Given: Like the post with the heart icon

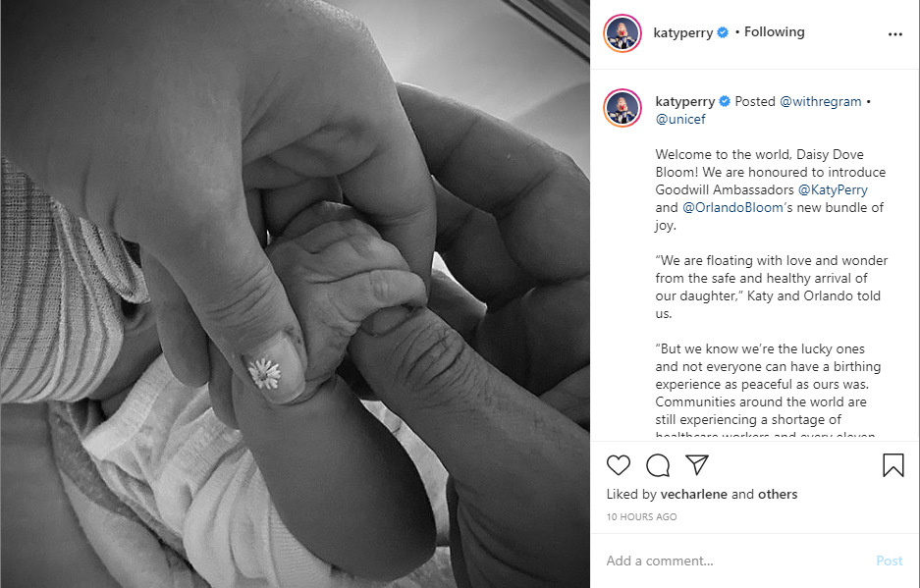Looking at the screenshot, I should tap(618, 465).
